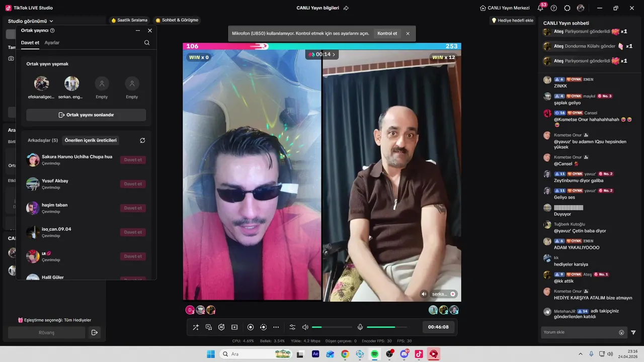Viewport: 644px width, 362px height.
Task: Minimize the Ortak yayıncı panel
Action: [138, 31]
